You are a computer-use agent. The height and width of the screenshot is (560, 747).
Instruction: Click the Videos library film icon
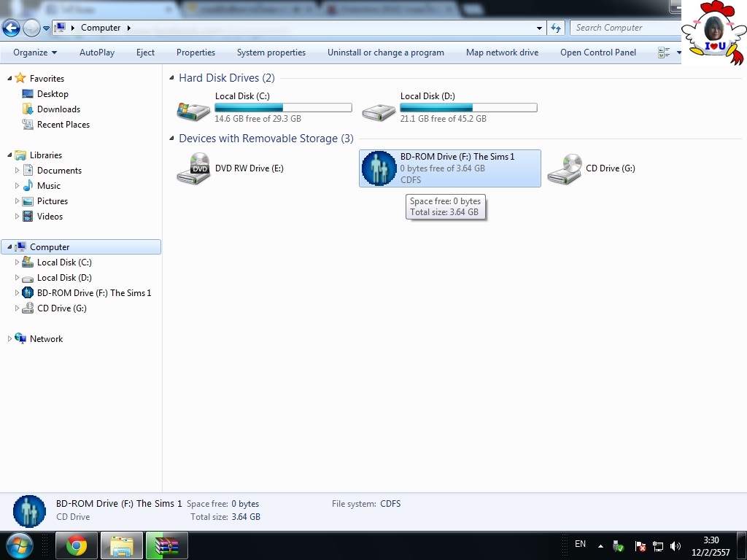coord(28,216)
